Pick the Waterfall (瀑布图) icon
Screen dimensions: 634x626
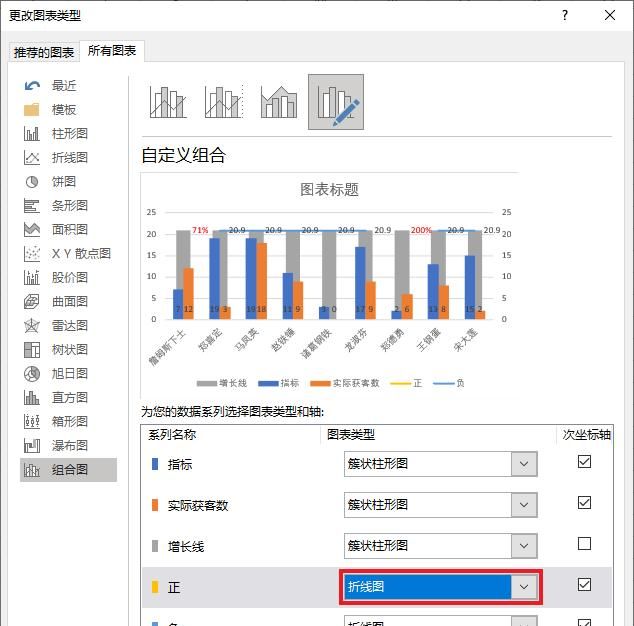32,446
